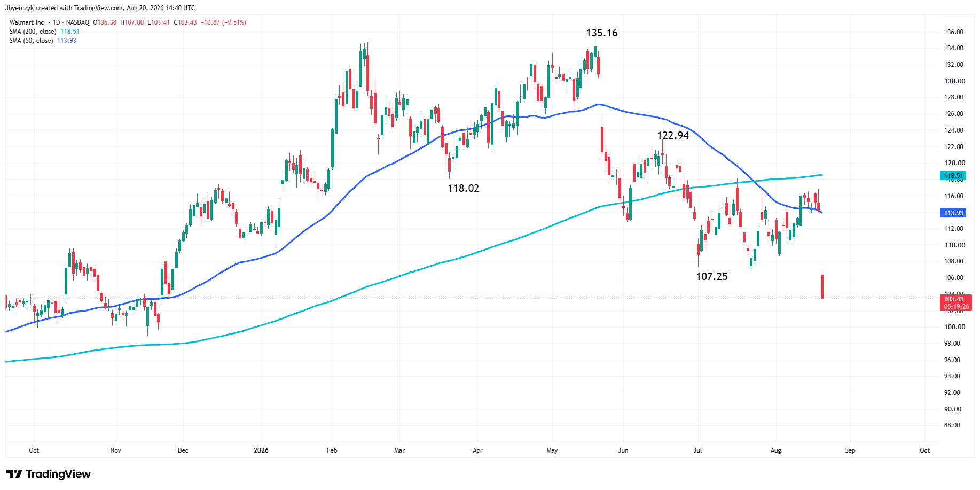Click the 136.00 price axis label
This screenshot has width=980, height=490.
tap(954, 32)
